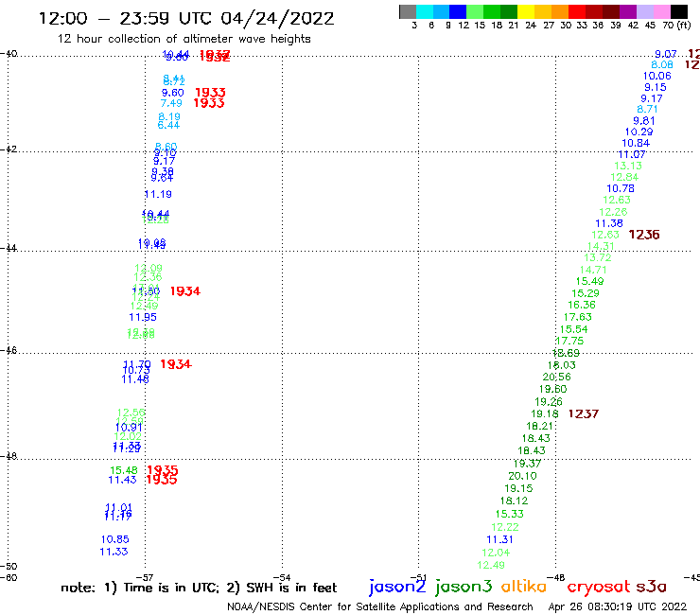The height and width of the screenshot is (615, 700).
Task: Click the 'note: 1) Time is in UTC' text
Action: pos(139,588)
